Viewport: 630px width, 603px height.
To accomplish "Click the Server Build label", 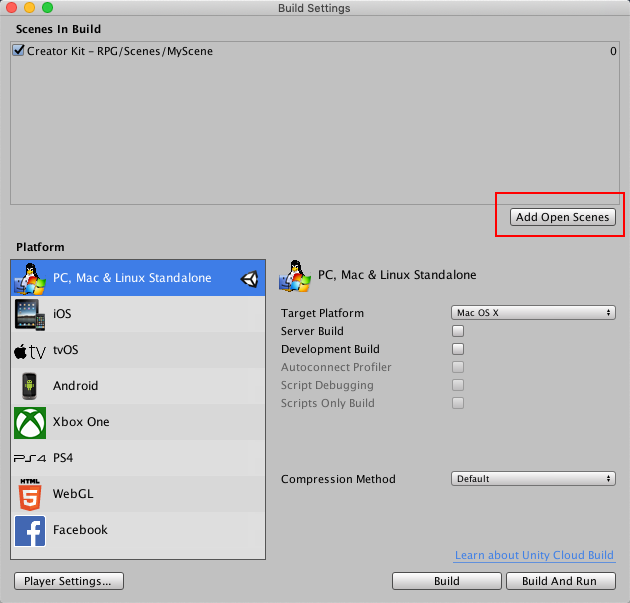I will [312, 331].
